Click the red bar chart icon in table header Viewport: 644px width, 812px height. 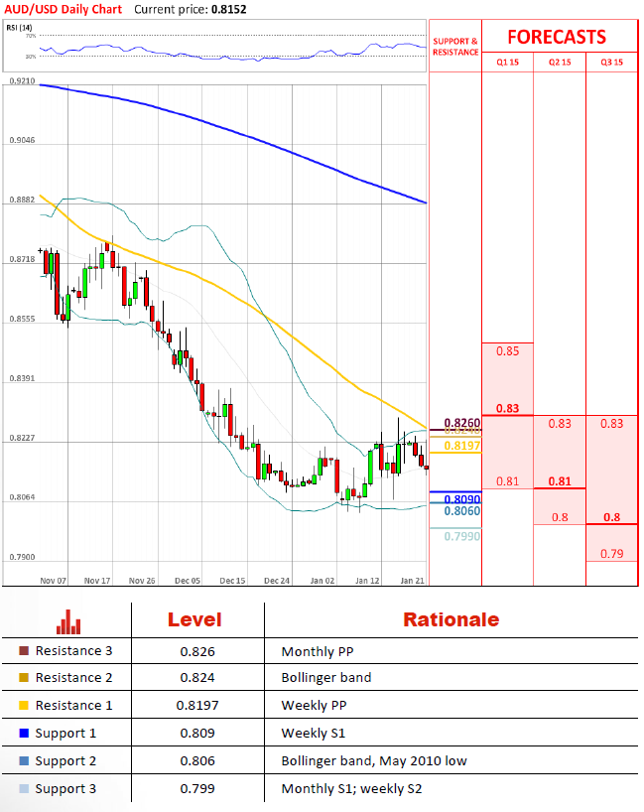click(x=68, y=622)
